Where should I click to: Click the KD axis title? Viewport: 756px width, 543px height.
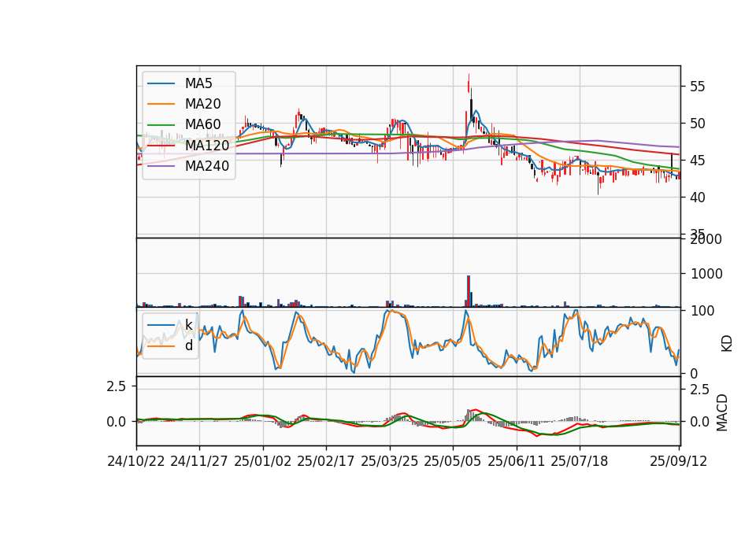pos(727,343)
